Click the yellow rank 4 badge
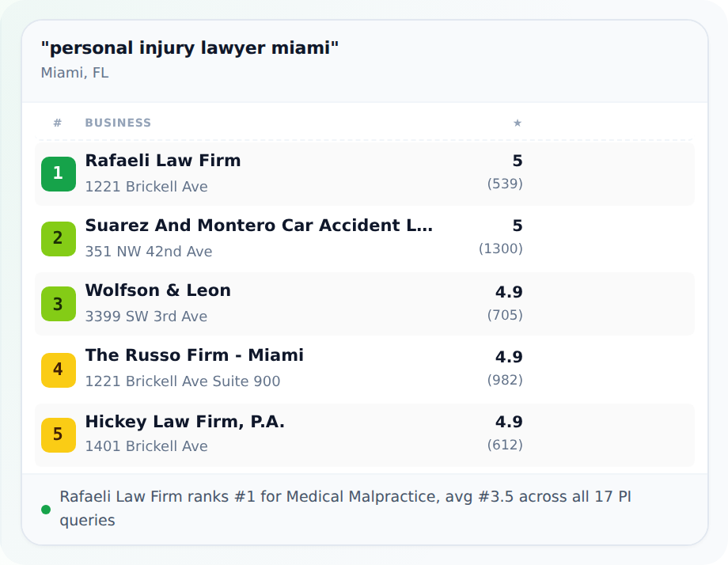The width and height of the screenshot is (728, 565). 59,370
